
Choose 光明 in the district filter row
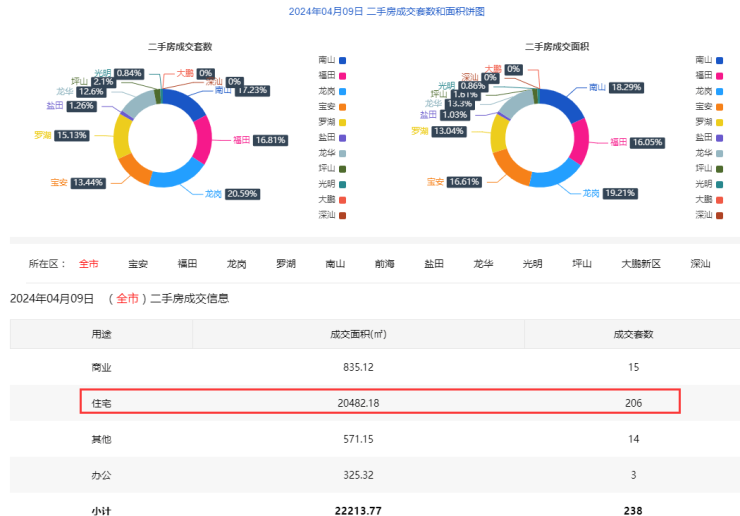532,264
